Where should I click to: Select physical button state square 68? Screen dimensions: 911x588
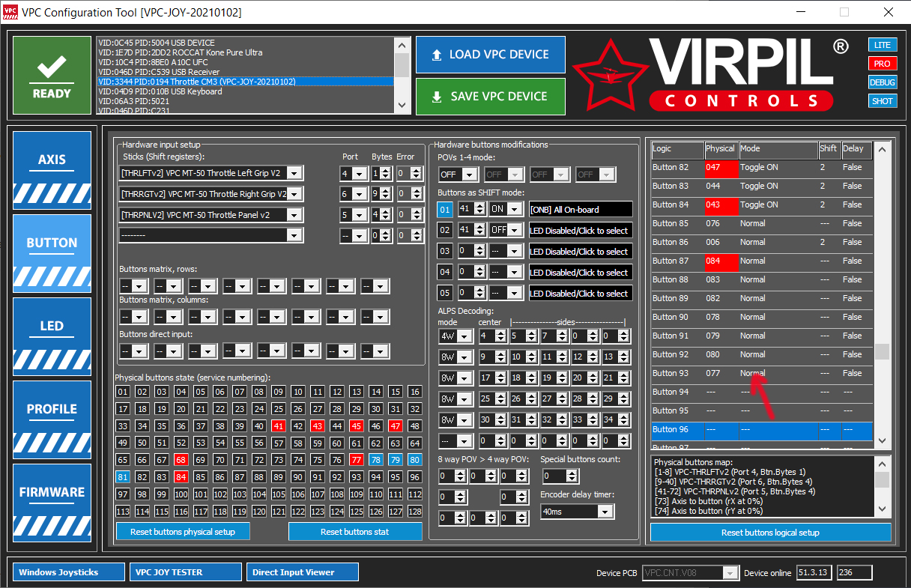click(x=181, y=460)
